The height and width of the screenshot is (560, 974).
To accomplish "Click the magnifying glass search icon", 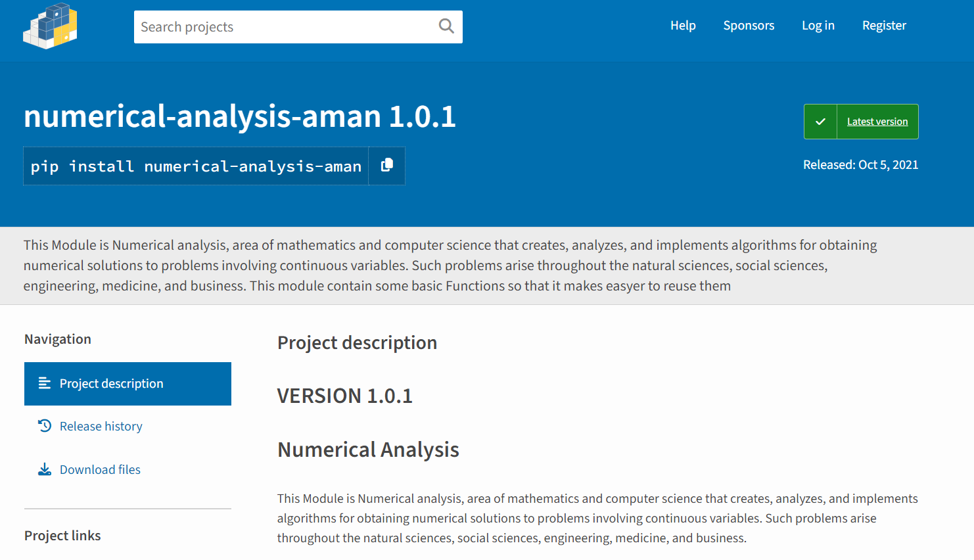I will click(446, 26).
